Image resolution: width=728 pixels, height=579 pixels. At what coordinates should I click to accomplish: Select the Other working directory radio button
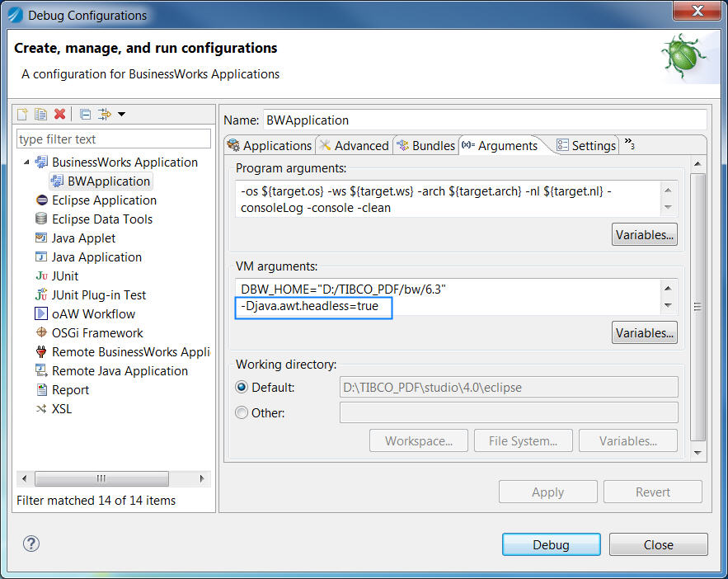point(242,412)
